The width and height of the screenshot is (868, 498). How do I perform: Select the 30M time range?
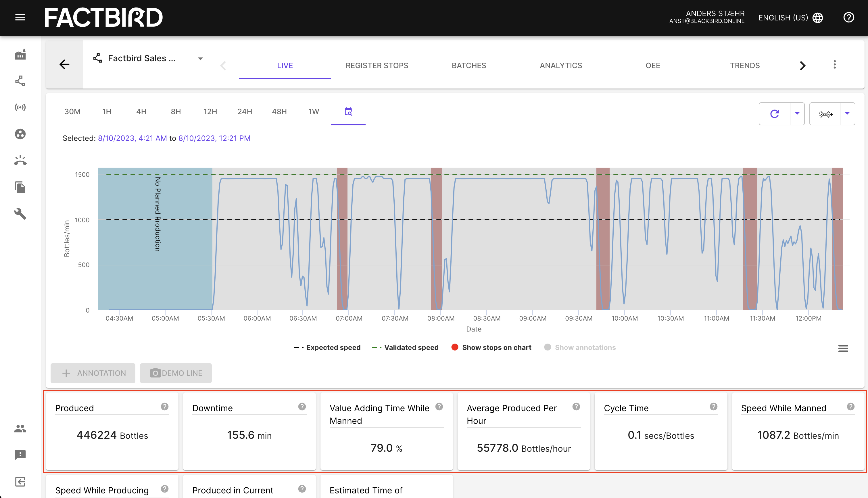tap(72, 112)
